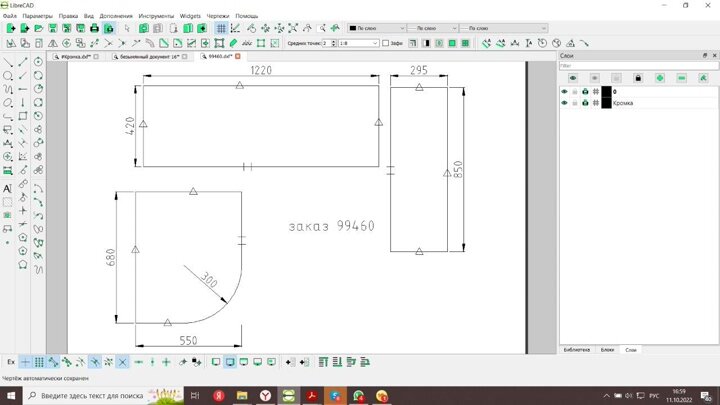Click the Linear dimension icon

click(501, 44)
